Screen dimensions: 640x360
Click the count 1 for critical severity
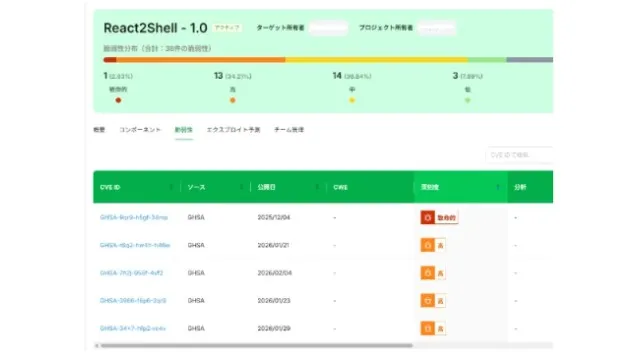pyautogui.click(x=105, y=76)
